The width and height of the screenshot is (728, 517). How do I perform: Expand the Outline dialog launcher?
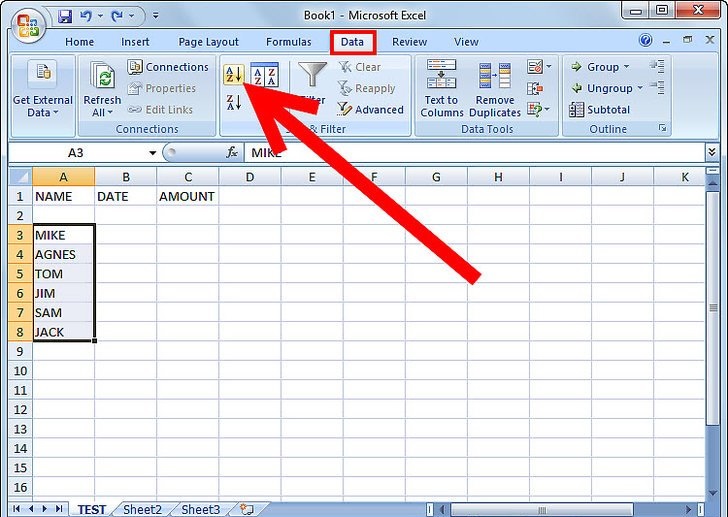coord(662,129)
